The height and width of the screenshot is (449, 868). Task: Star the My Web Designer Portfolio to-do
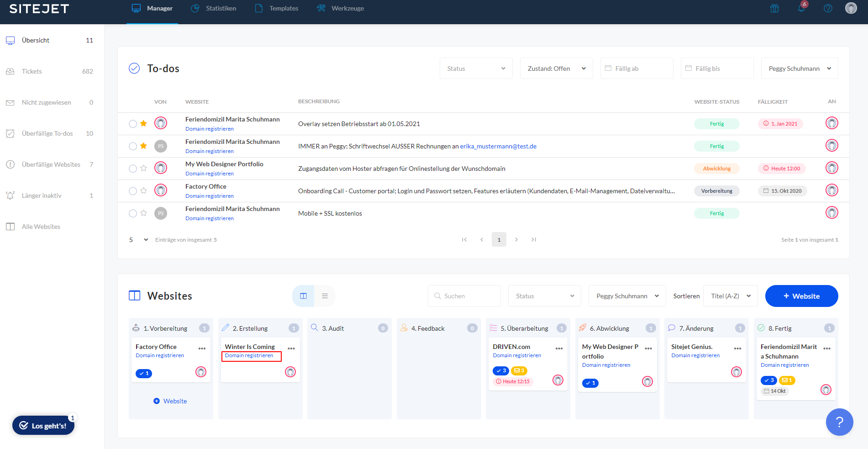[143, 169]
